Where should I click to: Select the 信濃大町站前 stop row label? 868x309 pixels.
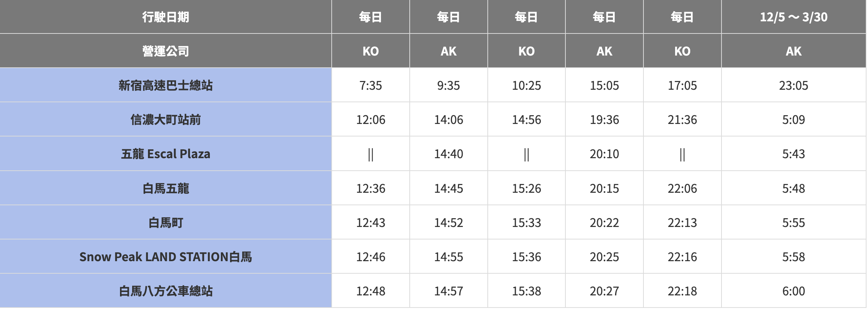[x=166, y=120]
